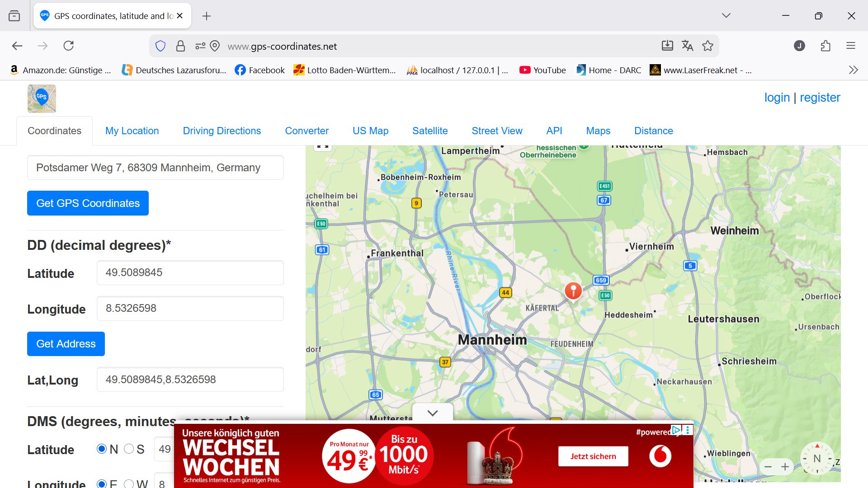This screenshot has width=868, height=488.
Task: Click the red map pin marker
Action: pyautogui.click(x=573, y=290)
